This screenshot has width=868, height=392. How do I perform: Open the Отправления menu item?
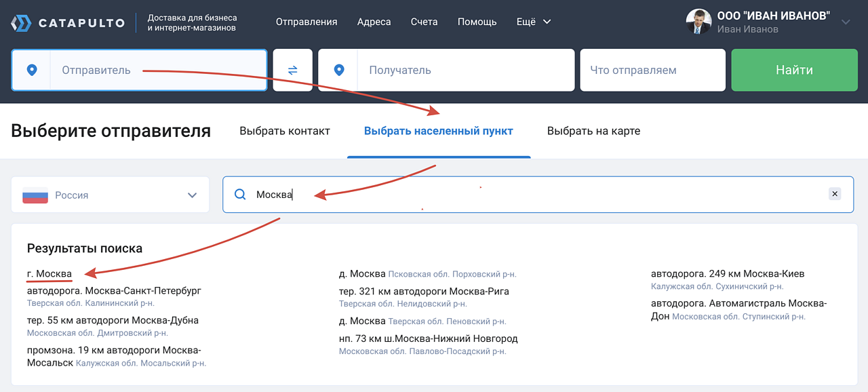point(306,22)
